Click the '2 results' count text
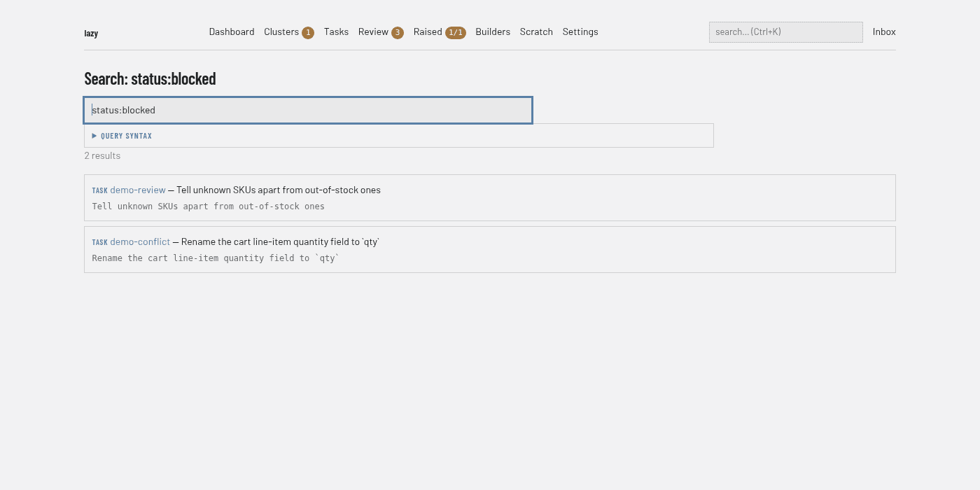Screen dimensions: 980x490 (x=102, y=155)
